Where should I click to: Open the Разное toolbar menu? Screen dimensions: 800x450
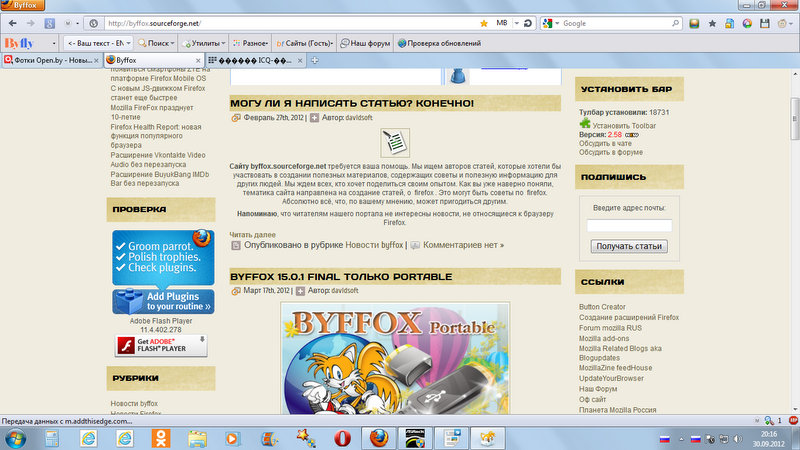(x=251, y=43)
